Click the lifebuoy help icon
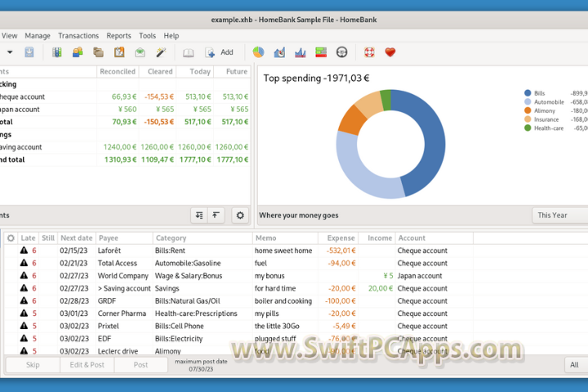The image size is (588, 392). tap(369, 52)
